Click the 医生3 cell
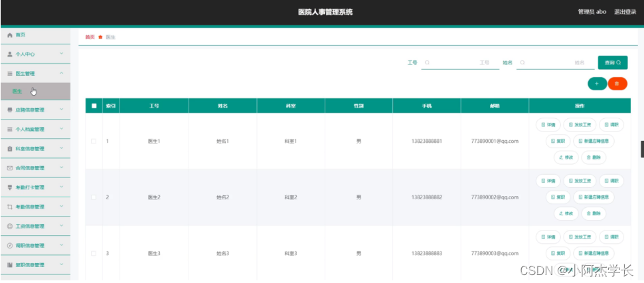The height and width of the screenshot is (283, 644). [x=154, y=253]
